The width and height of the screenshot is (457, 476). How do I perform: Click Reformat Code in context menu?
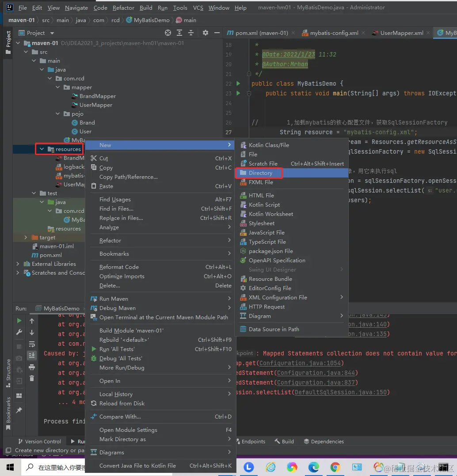coord(161,267)
